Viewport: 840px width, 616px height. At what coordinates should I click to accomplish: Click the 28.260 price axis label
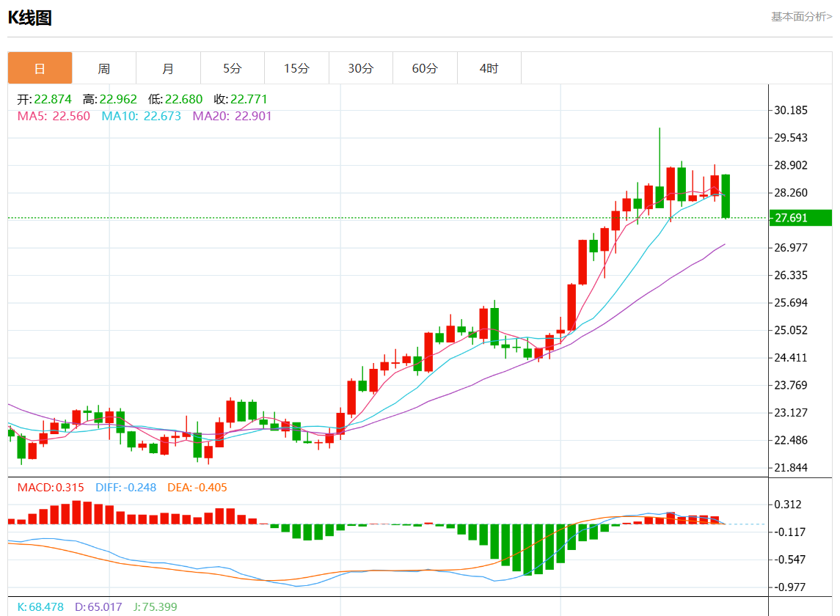[791, 192]
